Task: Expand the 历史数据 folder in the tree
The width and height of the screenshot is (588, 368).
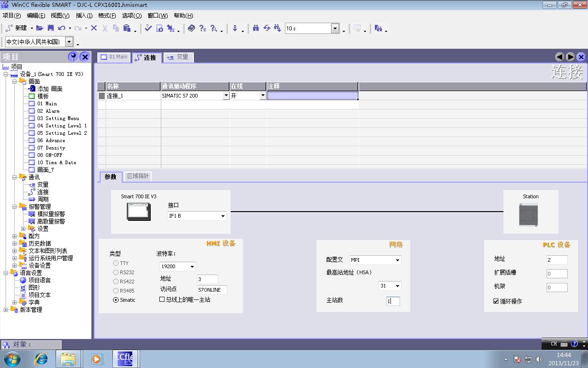Action: point(14,243)
